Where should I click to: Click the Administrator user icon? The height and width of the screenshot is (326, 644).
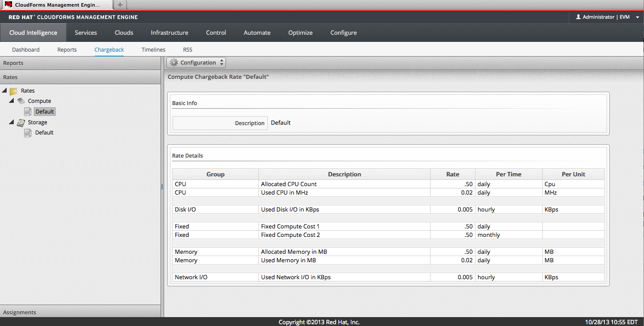(578, 17)
